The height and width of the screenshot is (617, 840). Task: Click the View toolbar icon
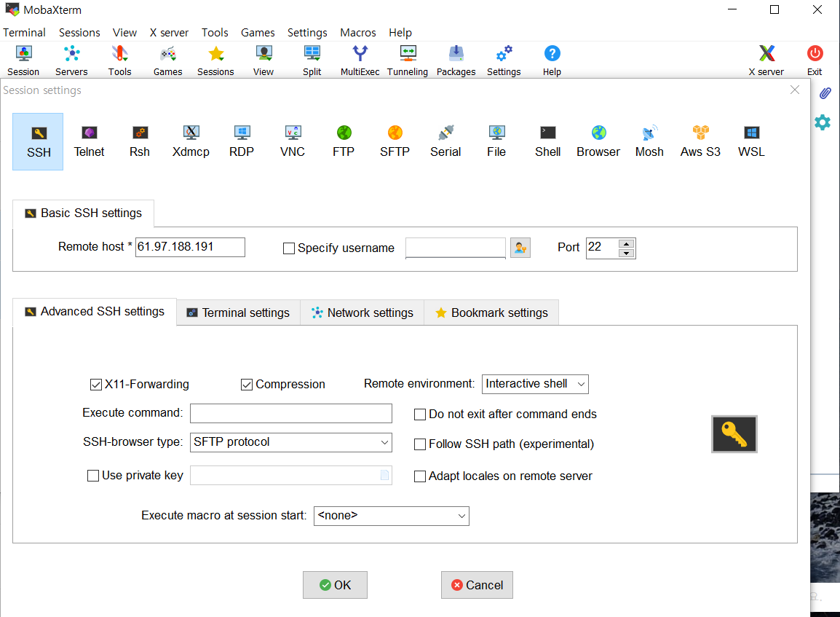[264, 60]
